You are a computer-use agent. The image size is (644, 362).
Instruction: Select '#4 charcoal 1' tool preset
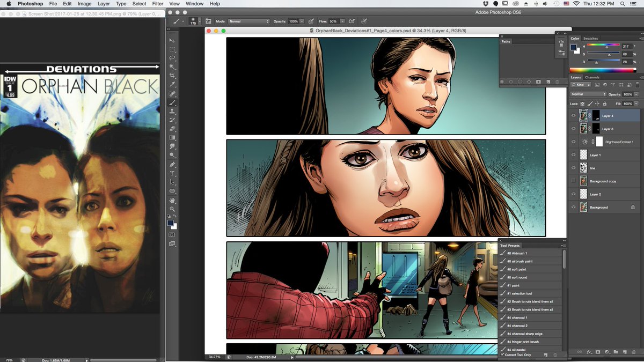click(x=530, y=317)
